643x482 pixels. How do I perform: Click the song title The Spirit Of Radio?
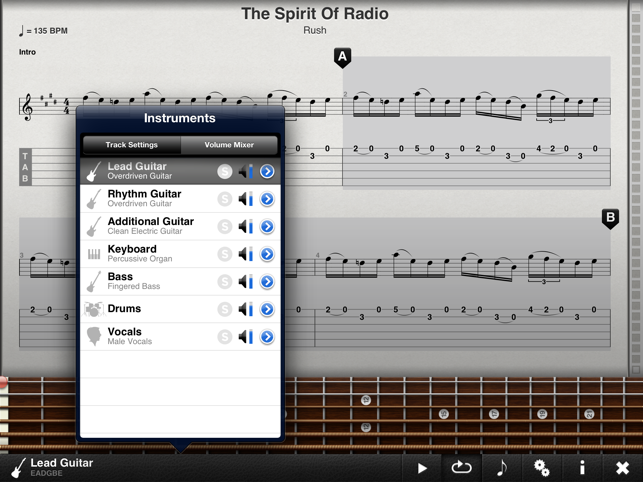point(315,14)
